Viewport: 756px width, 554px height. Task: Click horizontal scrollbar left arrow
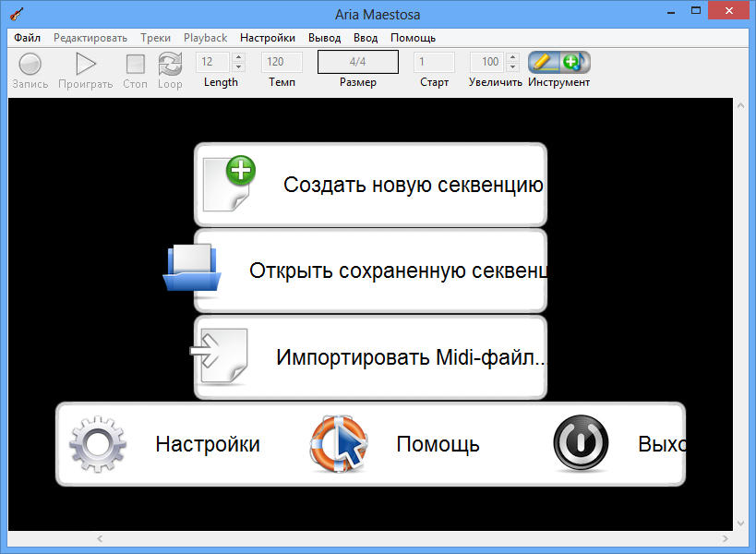(x=100, y=538)
